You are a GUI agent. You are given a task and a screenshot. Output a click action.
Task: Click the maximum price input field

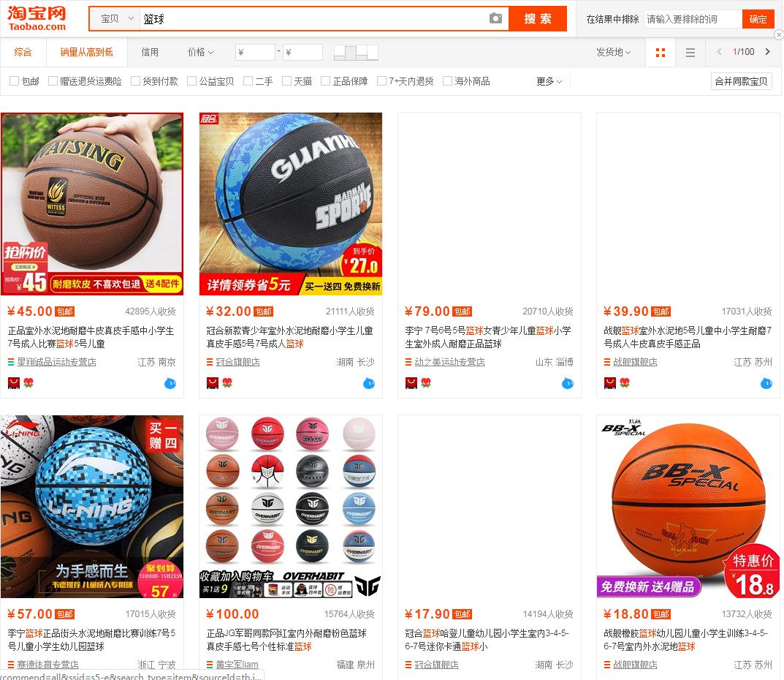(302, 52)
